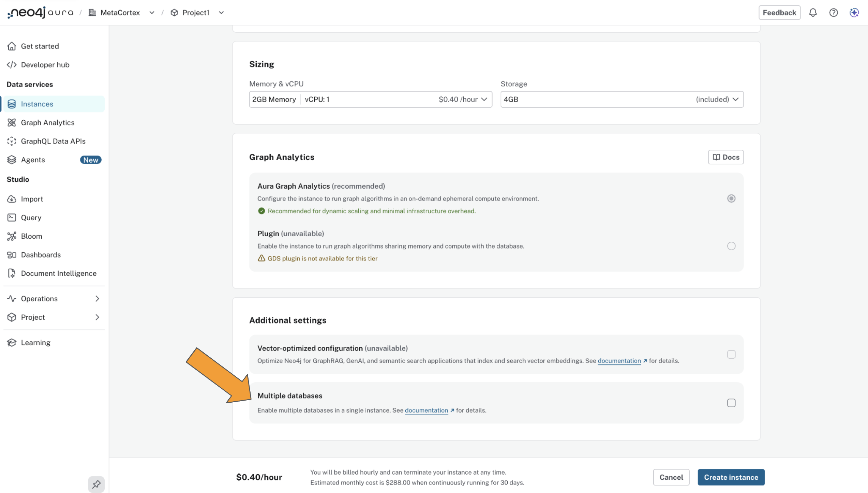Image resolution: width=868 pixels, height=493 pixels.
Task: Click the Import cloud icon
Action: (x=12, y=199)
